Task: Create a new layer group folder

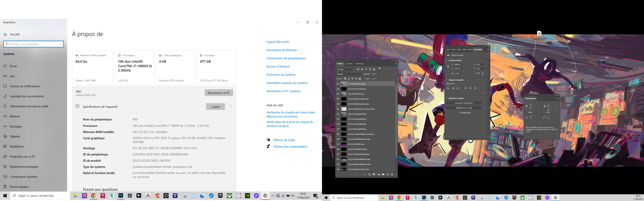Action: click(x=383, y=174)
